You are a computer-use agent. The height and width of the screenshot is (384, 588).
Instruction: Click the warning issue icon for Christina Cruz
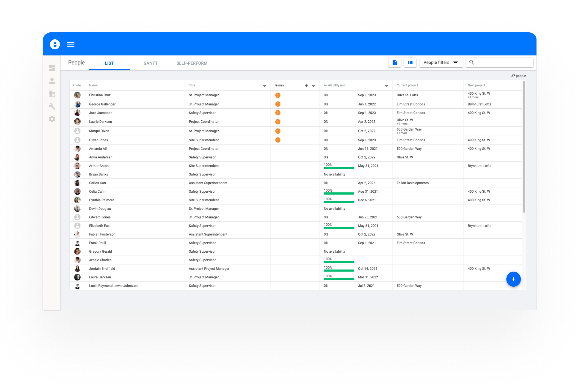point(278,95)
